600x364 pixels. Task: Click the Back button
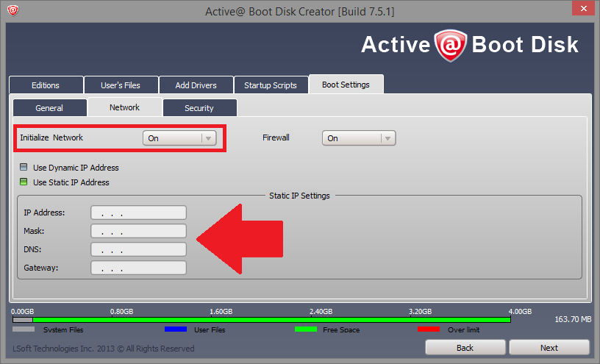coord(465,347)
